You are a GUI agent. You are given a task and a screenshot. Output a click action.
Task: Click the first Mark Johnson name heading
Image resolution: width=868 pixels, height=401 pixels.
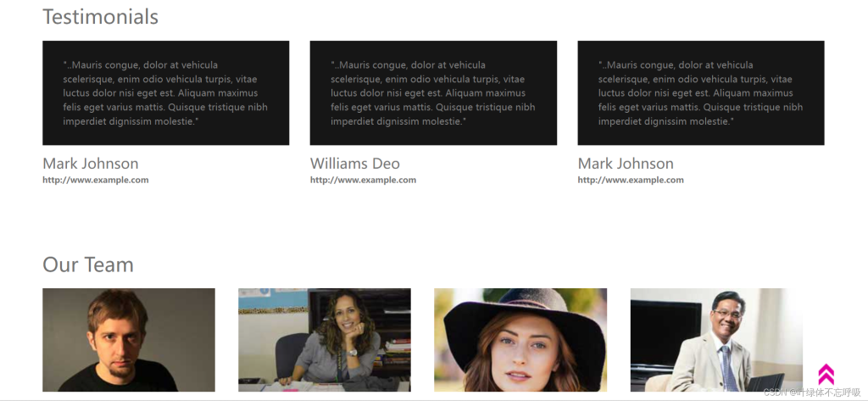pyautogui.click(x=90, y=164)
